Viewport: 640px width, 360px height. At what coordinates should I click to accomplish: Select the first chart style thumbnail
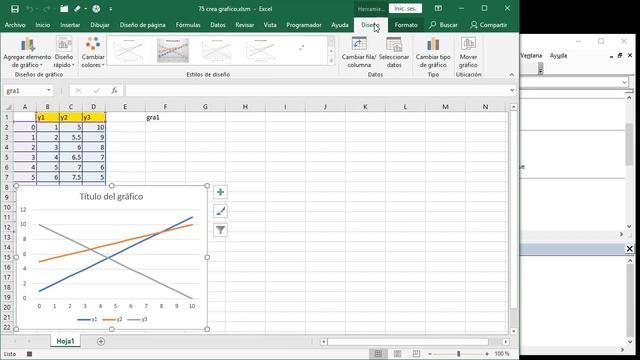pyautogui.click(x=129, y=50)
